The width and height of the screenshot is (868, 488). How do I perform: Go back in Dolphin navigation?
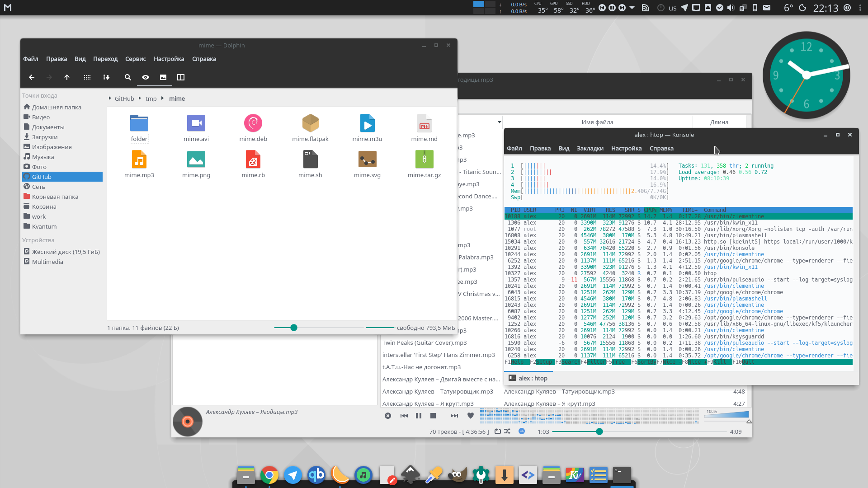(x=32, y=77)
